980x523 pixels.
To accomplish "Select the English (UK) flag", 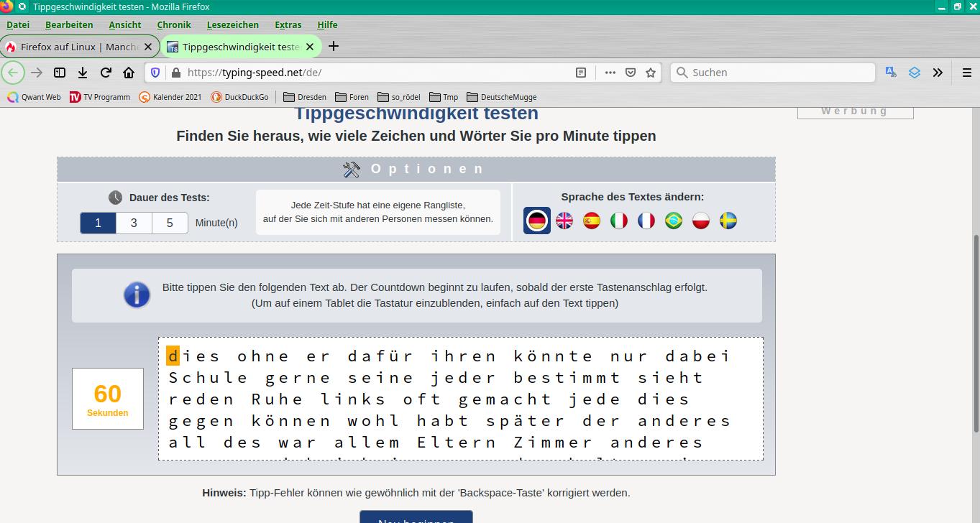I will [x=564, y=221].
